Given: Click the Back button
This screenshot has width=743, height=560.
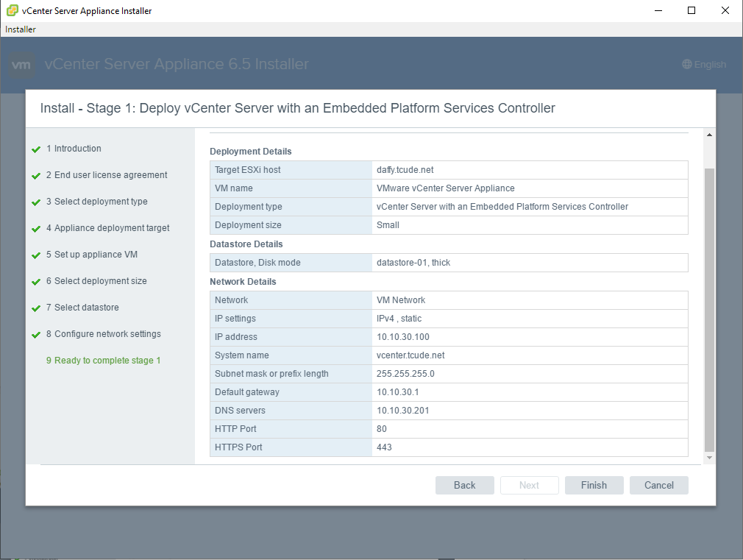Looking at the screenshot, I should [x=464, y=485].
